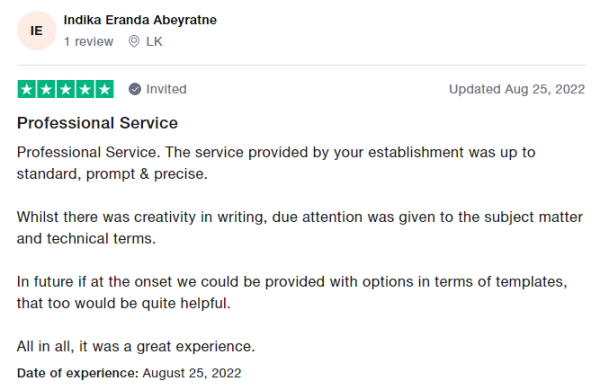Click the fifth green rating star
This screenshot has width=600, height=390.
point(104,89)
